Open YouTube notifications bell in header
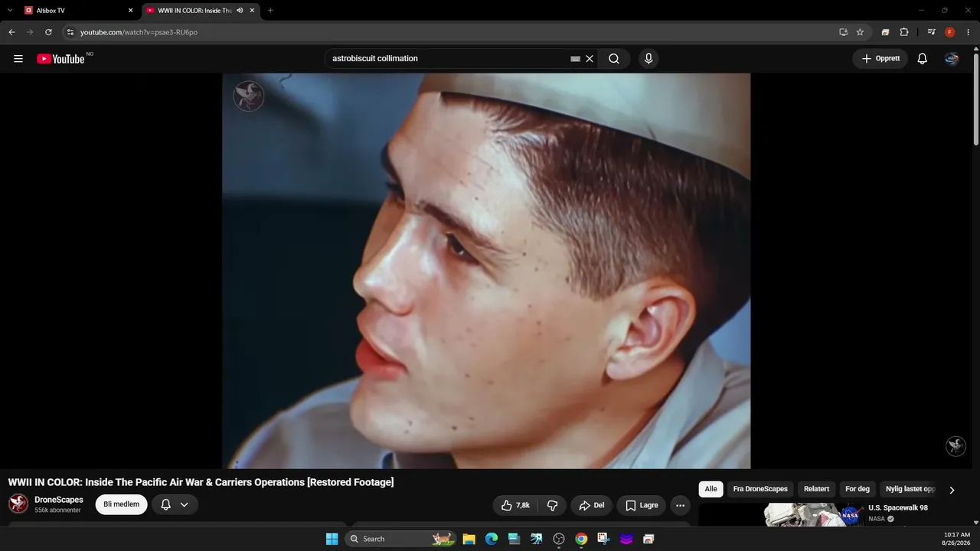This screenshot has width=980, height=551. 923,59
